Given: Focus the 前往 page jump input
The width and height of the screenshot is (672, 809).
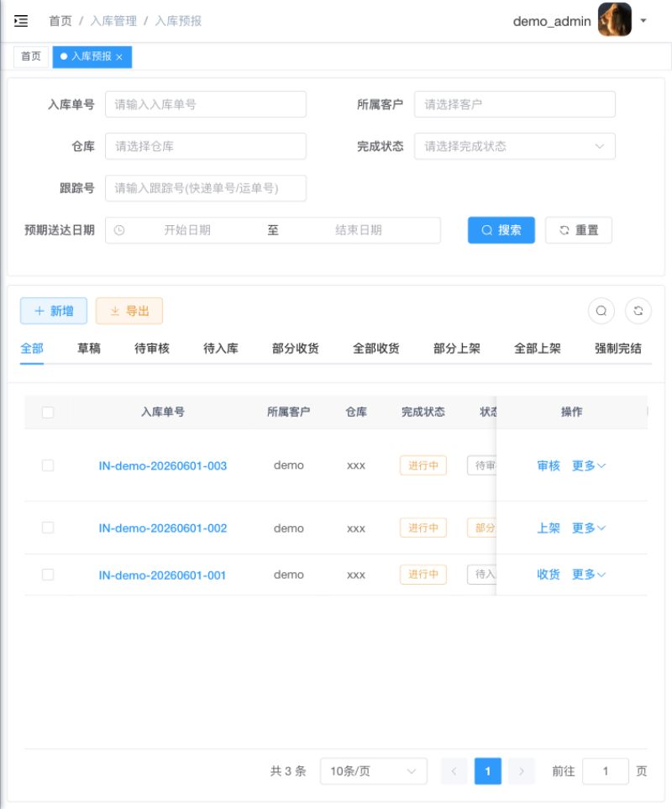Looking at the screenshot, I should point(606,771).
